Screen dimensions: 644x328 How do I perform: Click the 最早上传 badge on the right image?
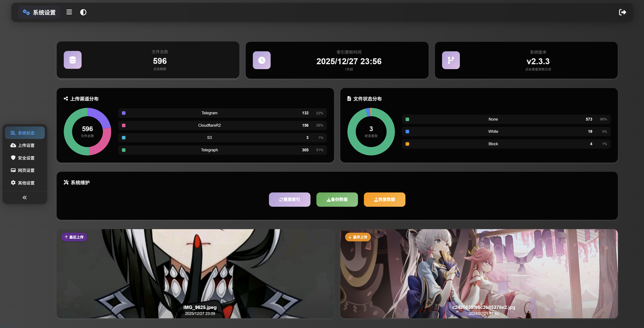[x=358, y=237]
